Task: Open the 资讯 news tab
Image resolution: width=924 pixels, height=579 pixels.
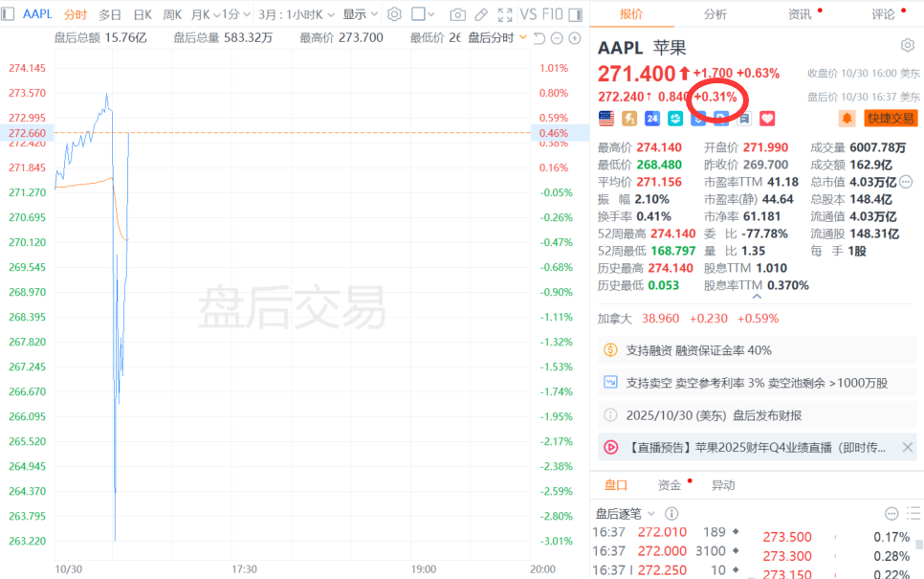Action: pyautogui.click(x=800, y=14)
